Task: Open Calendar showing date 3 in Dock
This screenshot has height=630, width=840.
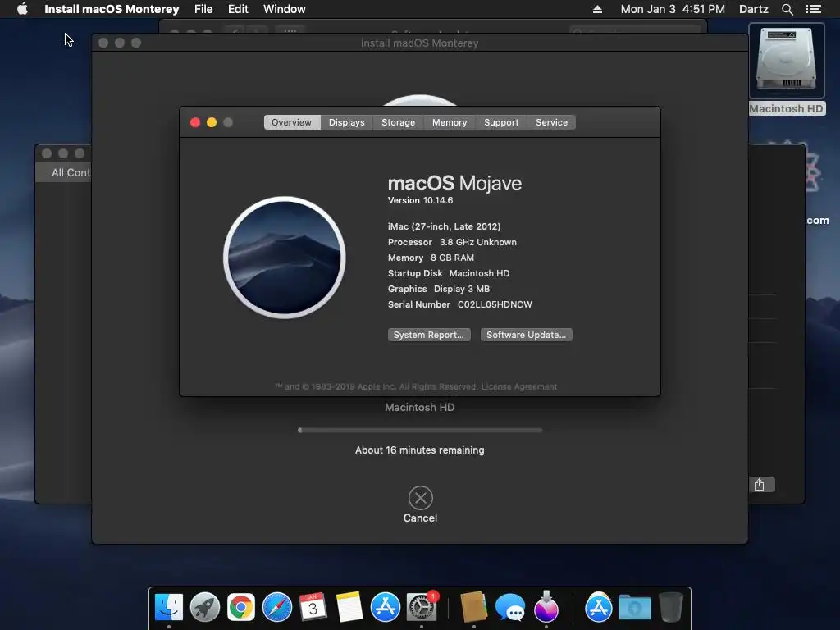Action: [x=313, y=608]
